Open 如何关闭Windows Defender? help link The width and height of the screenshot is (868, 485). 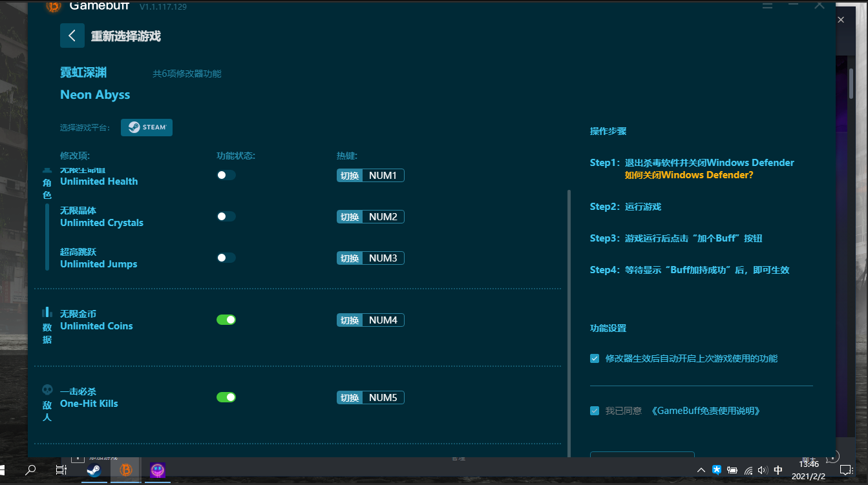(689, 175)
